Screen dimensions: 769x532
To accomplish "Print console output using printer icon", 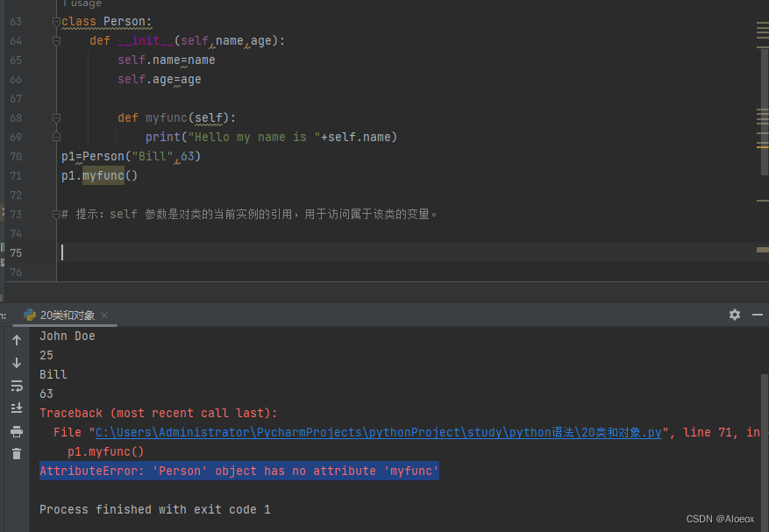I will point(16,431).
